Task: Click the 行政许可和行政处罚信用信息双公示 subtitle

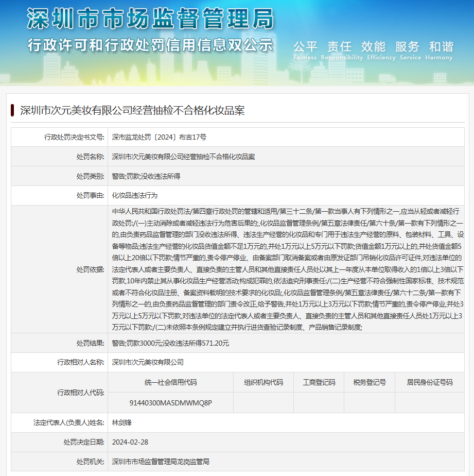Action: tap(150, 45)
